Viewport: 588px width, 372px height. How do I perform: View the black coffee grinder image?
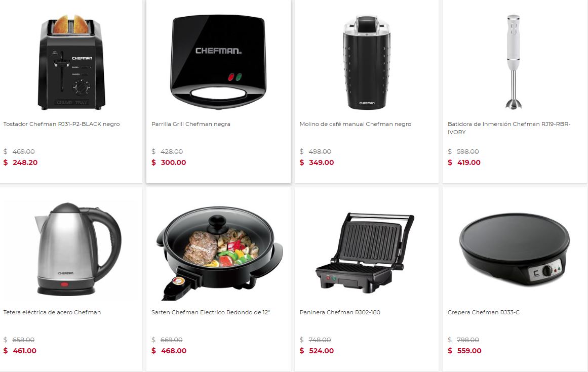(367, 62)
